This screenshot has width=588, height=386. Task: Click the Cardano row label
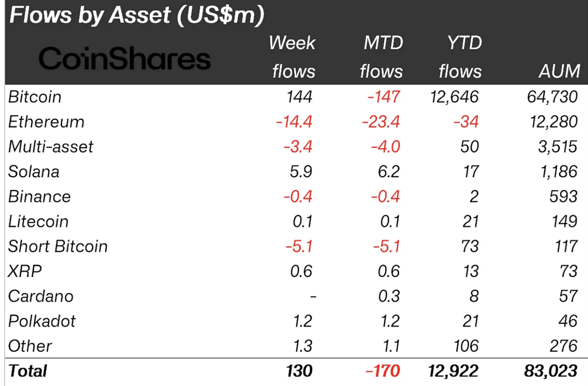pos(41,296)
